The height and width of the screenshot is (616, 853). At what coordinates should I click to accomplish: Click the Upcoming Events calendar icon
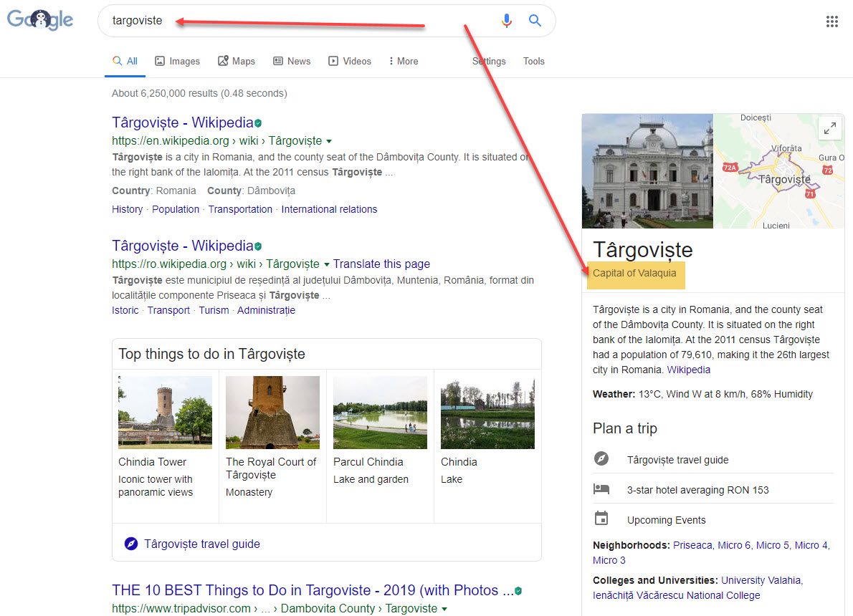tap(601, 519)
